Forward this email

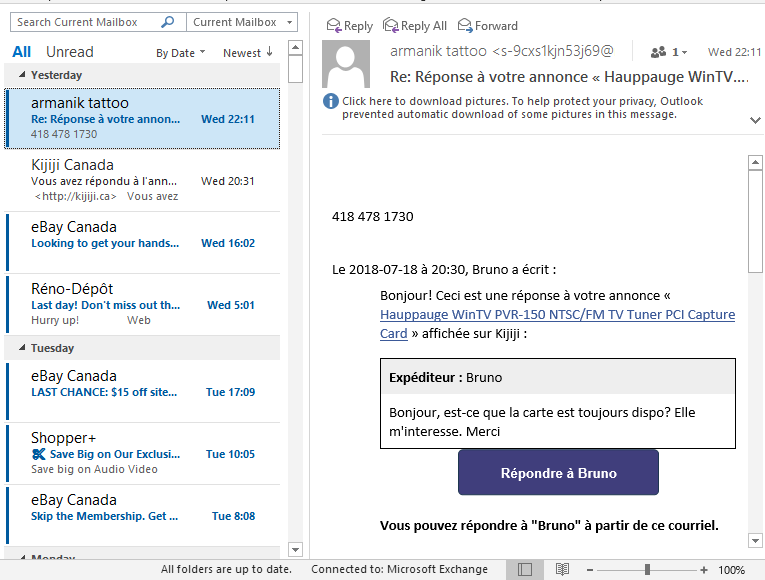click(x=487, y=26)
